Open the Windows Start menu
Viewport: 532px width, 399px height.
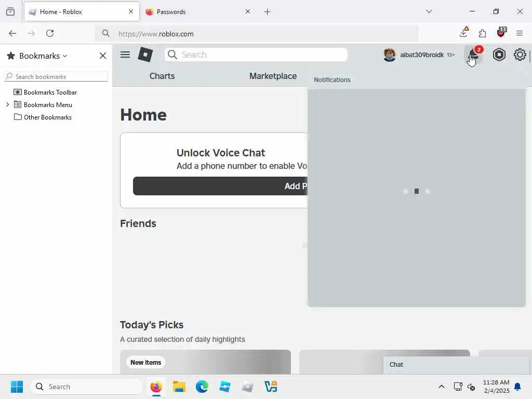click(x=17, y=387)
